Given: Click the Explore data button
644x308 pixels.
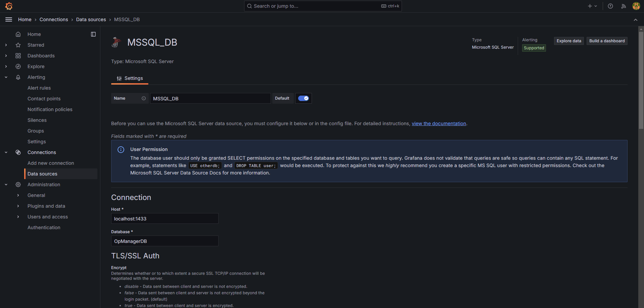Looking at the screenshot, I should tap(569, 41).
